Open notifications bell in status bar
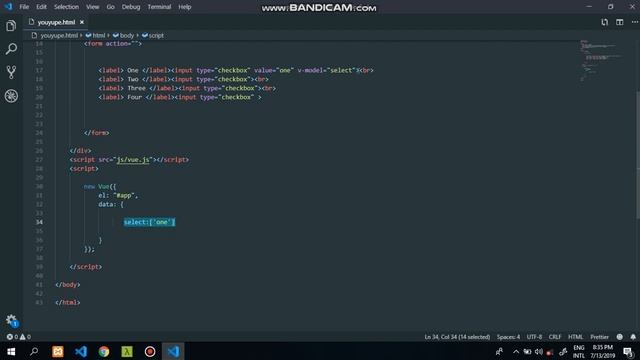Viewport: 640px width, 360px height. [633, 337]
